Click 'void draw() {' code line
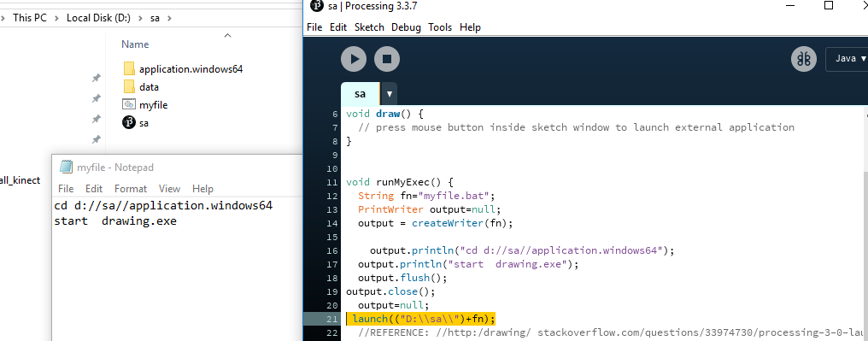 (384, 114)
